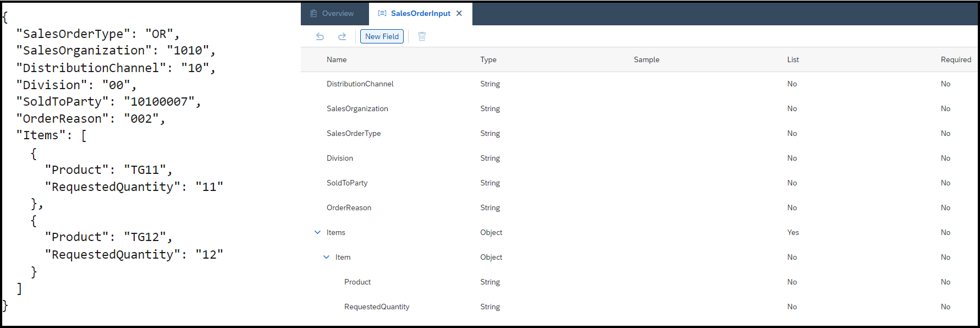Add a New Field

(x=382, y=36)
